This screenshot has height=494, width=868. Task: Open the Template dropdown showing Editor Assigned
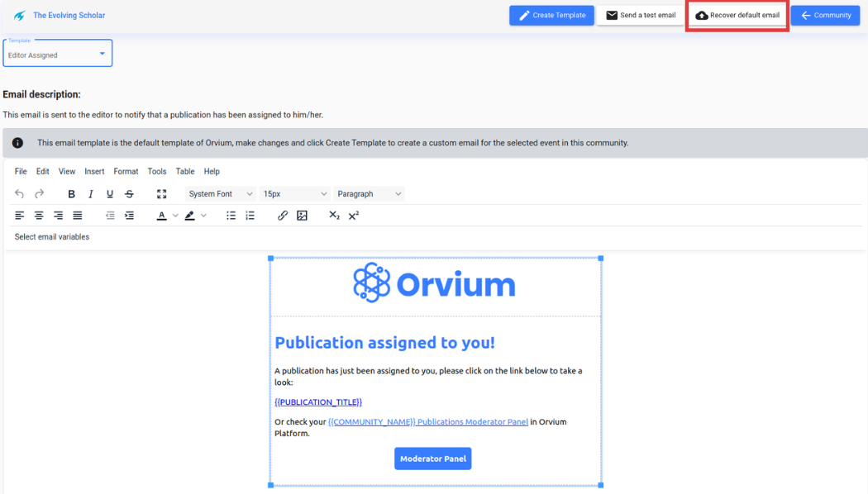[58, 53]
